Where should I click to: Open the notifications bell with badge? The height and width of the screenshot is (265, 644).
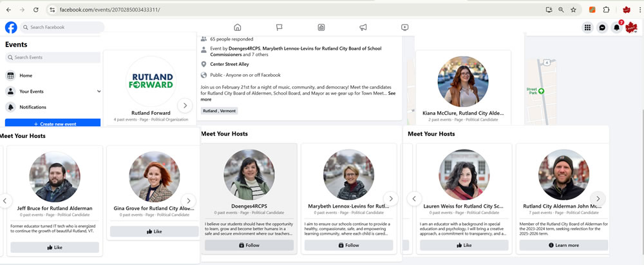click(616, 28)
